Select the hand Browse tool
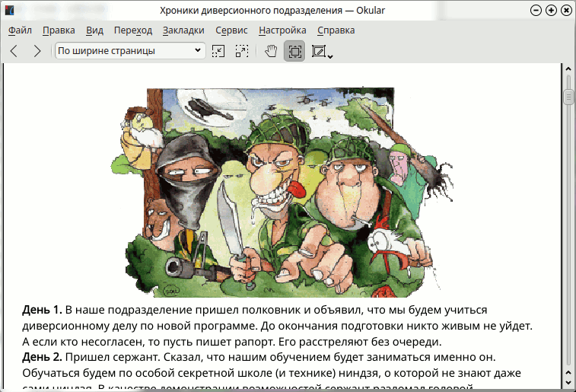The width and height of the screenshot is (576, 392). (271, 51)
